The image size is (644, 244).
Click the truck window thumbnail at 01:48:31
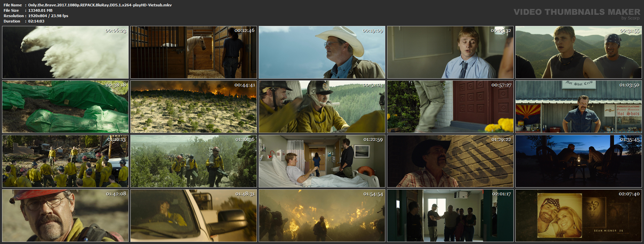tap(194, 216)
